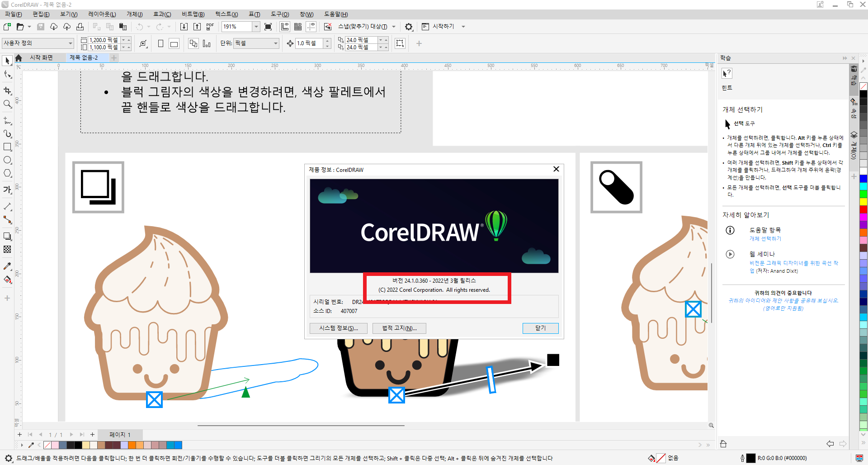Set portrait page orientation
868x465 pixels.
click(x=160, y=43)
